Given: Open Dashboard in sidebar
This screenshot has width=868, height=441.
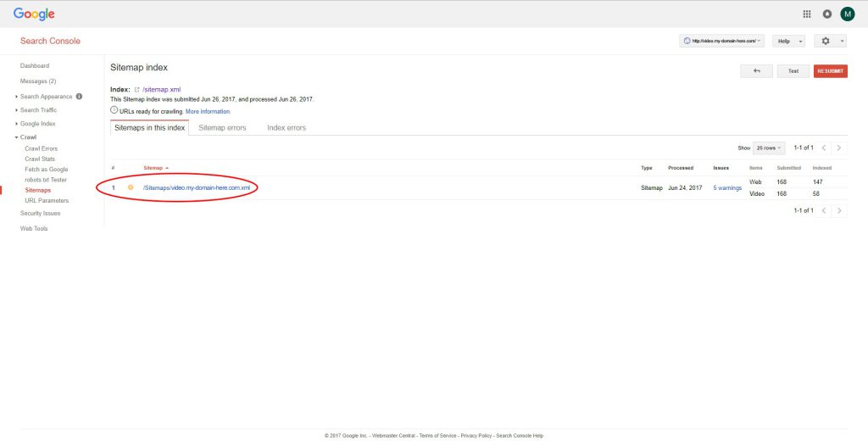Looking at the screenshot, I should [34, 65].
